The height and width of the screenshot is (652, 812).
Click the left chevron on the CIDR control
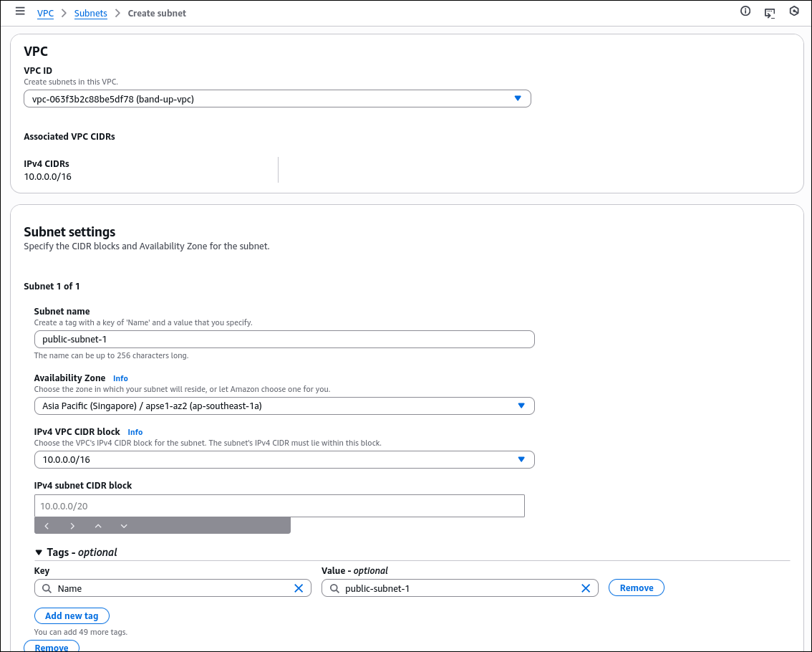(x=47, y=525)
